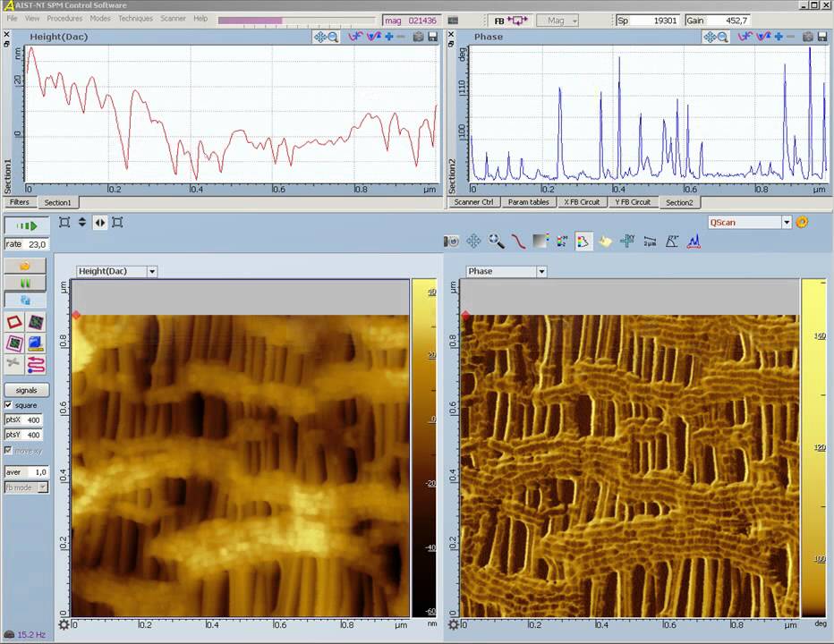Image resolution: width=834 pixels, height=644 pixels.
Task: Select the red rotated scan frame tool
Action: coord(14,322)
